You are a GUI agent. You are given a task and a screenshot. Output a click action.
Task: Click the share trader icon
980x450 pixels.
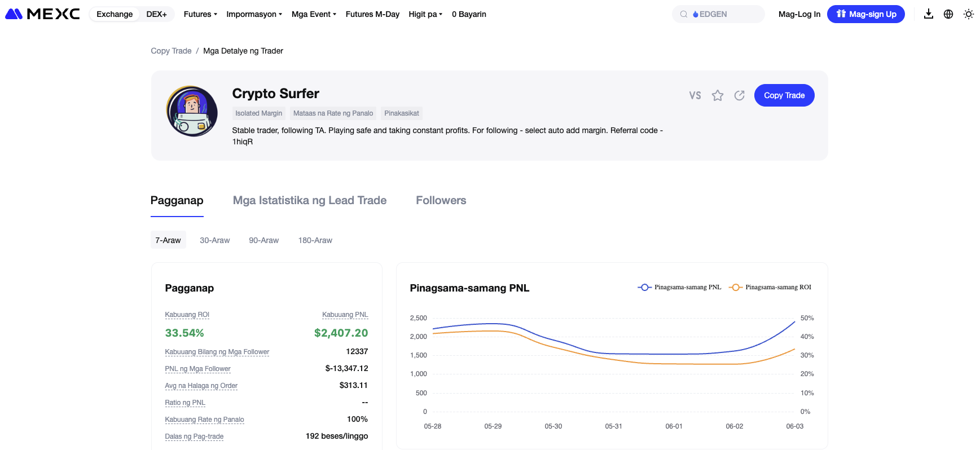click(740, 95)
